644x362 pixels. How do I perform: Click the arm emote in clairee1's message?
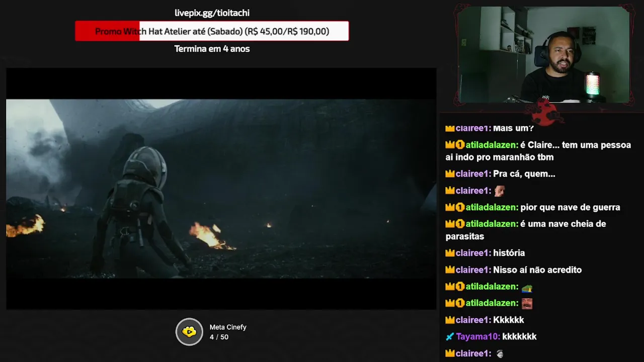point(499,191)
